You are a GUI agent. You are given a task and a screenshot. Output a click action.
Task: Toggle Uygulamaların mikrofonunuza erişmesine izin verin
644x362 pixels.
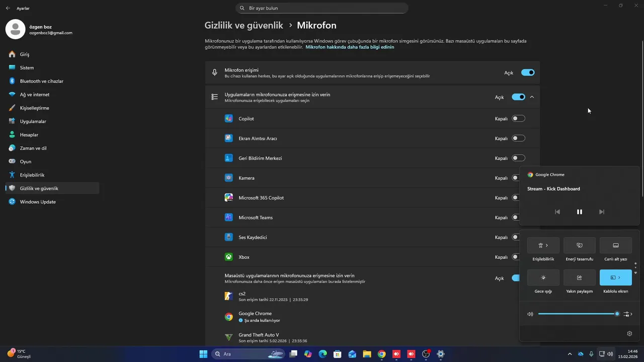[x=518, y=97]
